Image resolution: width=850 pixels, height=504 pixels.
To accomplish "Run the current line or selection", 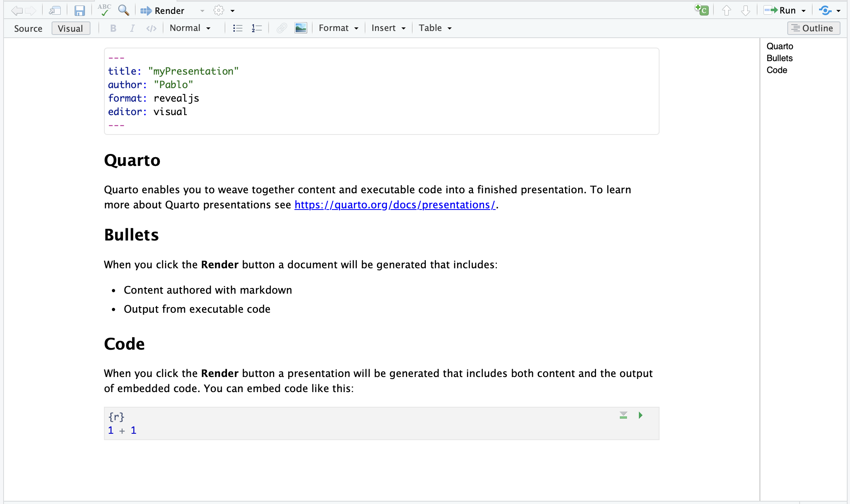I will [x=780, y=10].
